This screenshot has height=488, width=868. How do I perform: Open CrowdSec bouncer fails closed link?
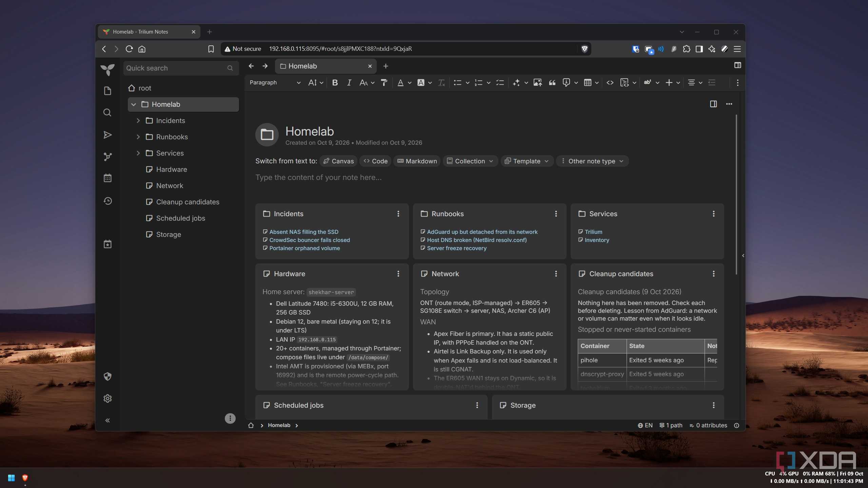[x=309, y=240]
